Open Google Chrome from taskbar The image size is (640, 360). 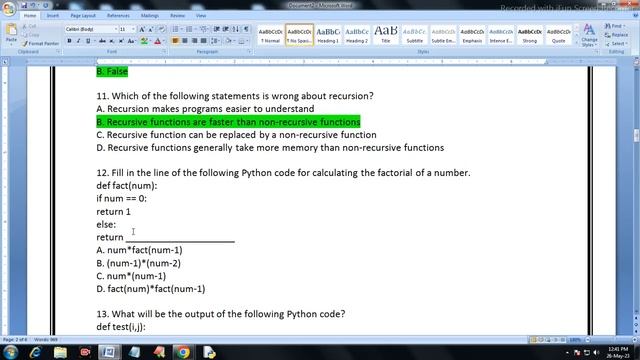tap(183, 352)
